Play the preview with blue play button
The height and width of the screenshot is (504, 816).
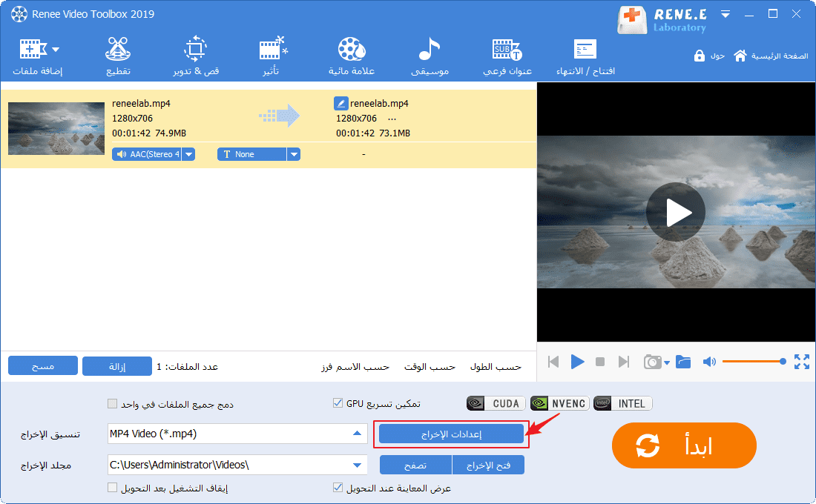pos(577,362)
